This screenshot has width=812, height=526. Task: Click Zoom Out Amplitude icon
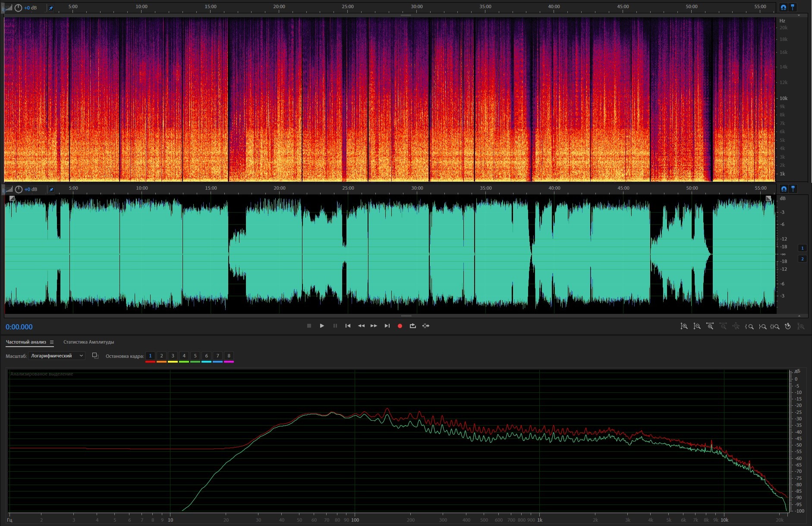point(697,326)
